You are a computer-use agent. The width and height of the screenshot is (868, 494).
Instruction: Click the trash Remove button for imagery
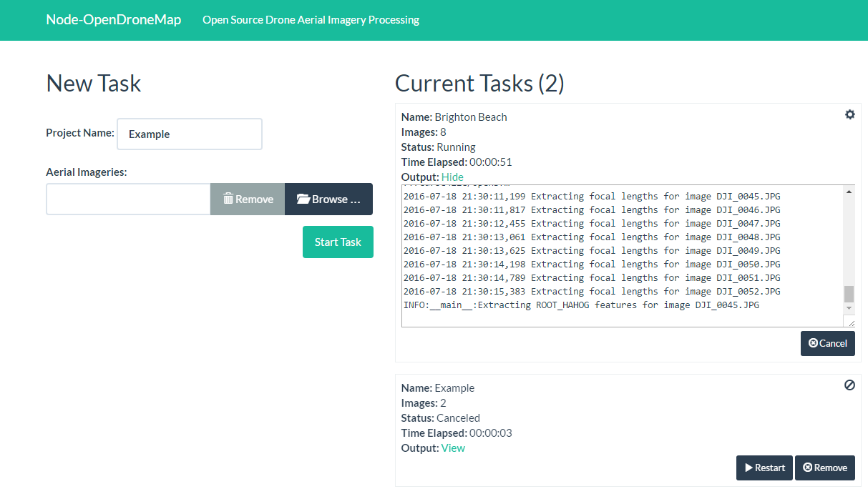(x=248, y=199)
